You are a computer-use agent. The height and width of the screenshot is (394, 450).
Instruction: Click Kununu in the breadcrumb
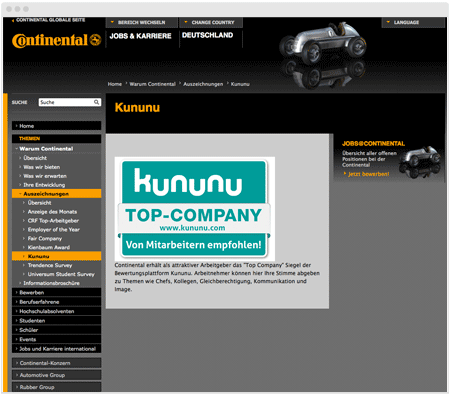click(x=240, y=84)
